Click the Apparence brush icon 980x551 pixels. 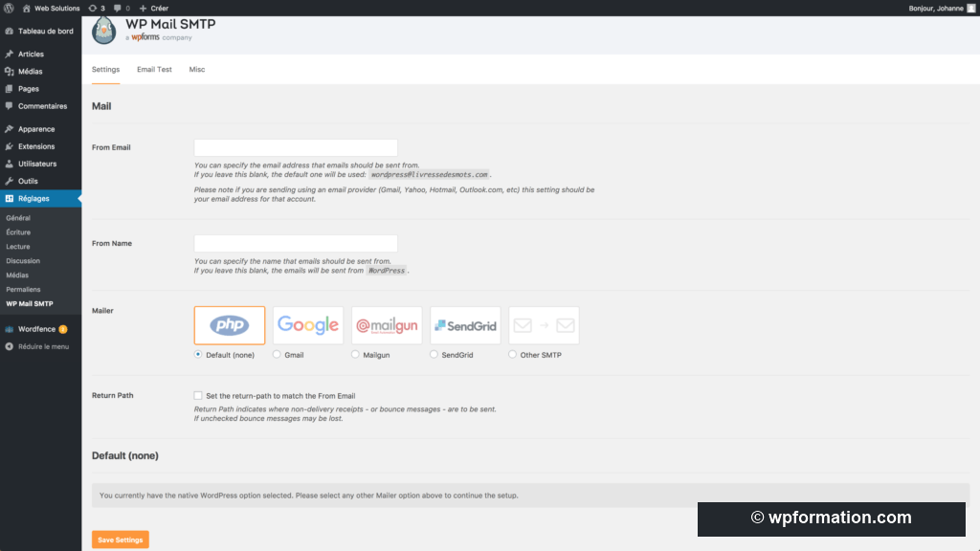9,129
